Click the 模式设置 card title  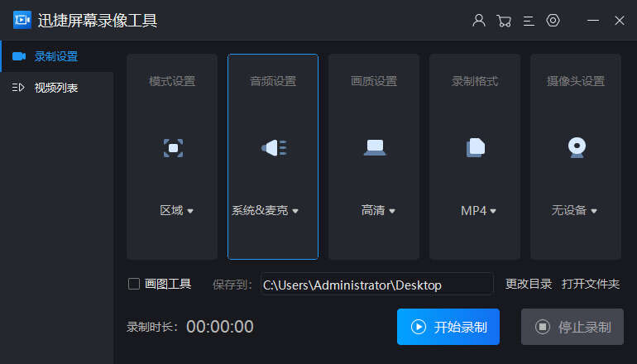coord(172,81)
